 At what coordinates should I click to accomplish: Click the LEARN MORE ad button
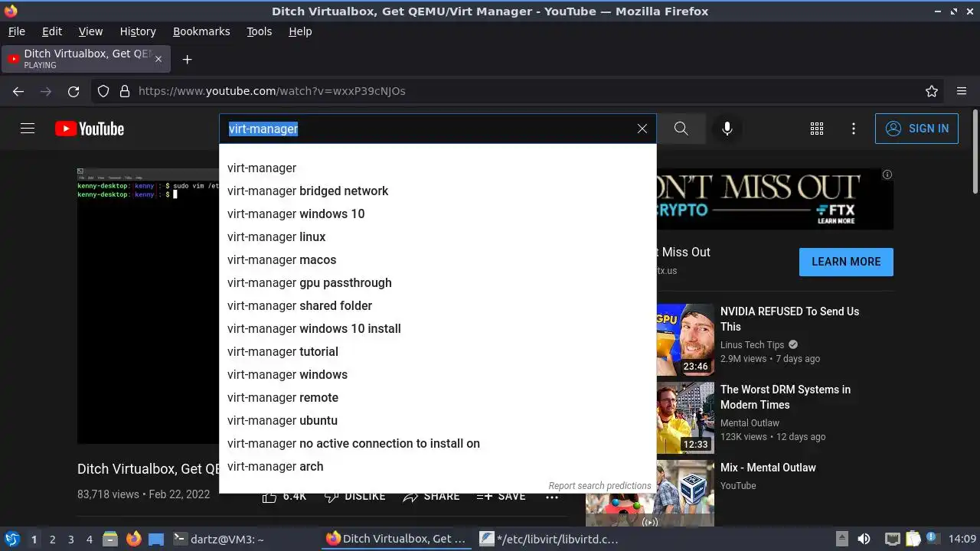click(x=846, y=262)
